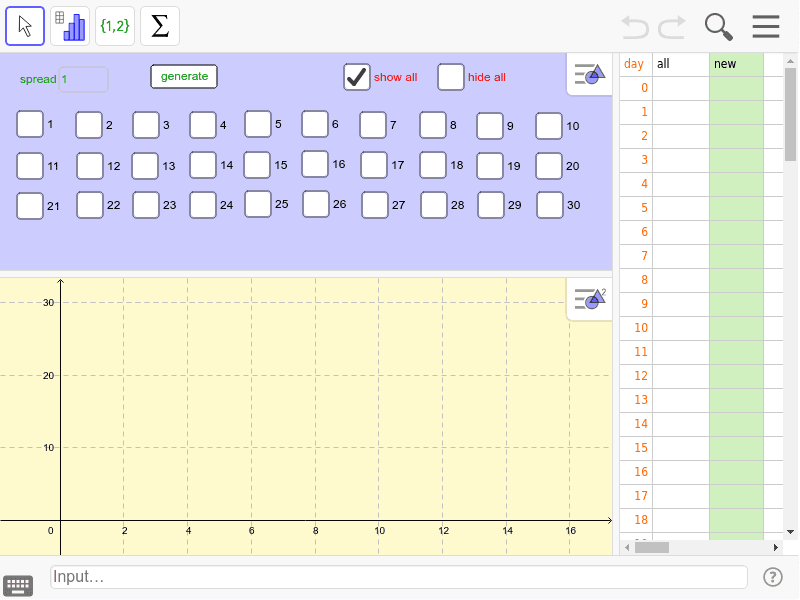Screen dimensions: 800x600
Task: Click the spreadsheet horizontal scrollbar thumb
Action: [x=652, y=547]
